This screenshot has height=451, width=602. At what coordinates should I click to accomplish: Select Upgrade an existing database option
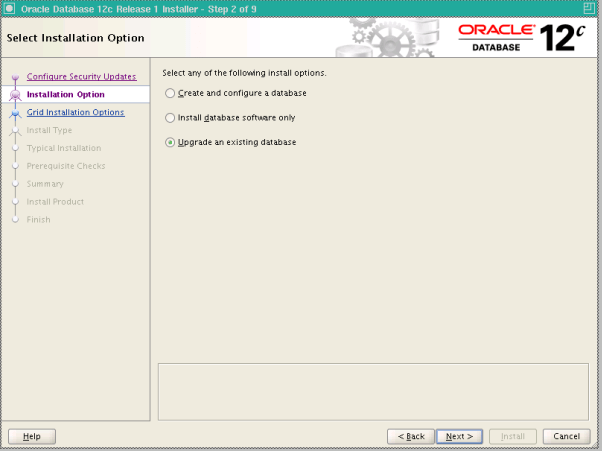170,142
